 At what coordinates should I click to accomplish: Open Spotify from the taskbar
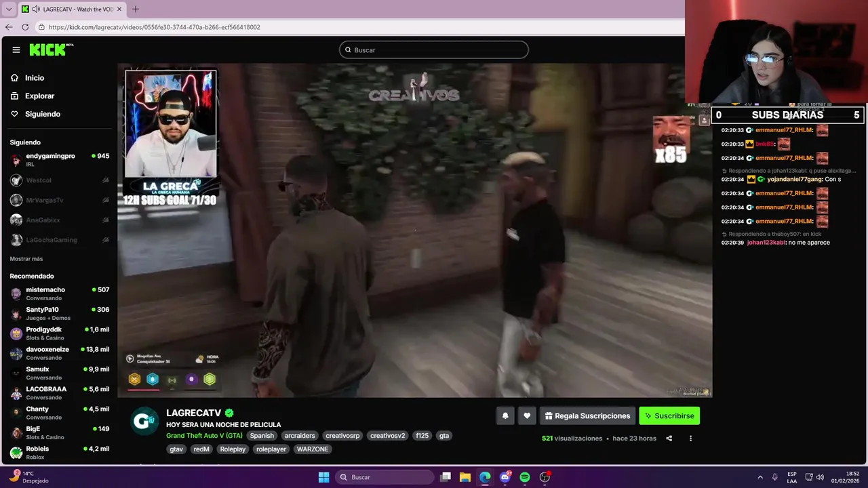coord(525,477)
